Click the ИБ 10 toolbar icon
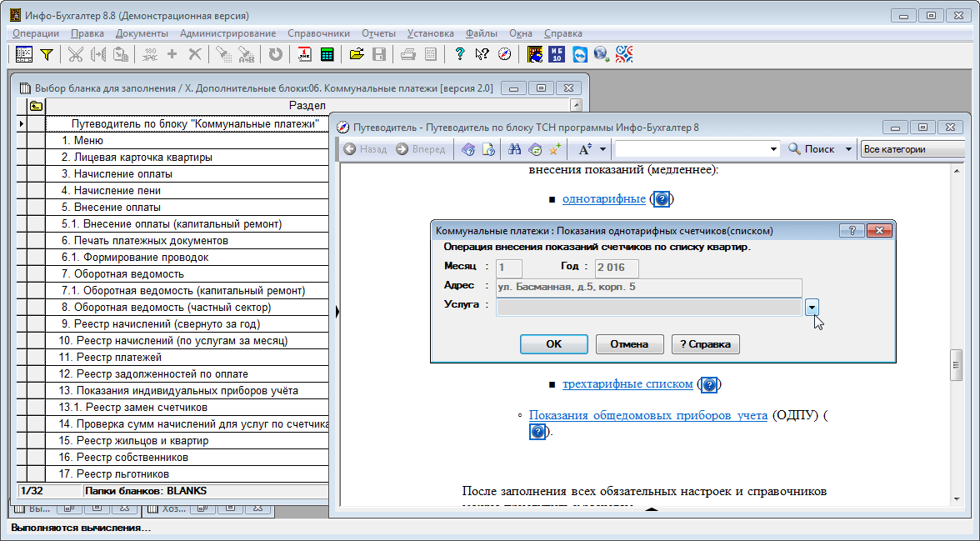Image resolution: width=980 pixels, height=541 pixels. click(557, 54)
